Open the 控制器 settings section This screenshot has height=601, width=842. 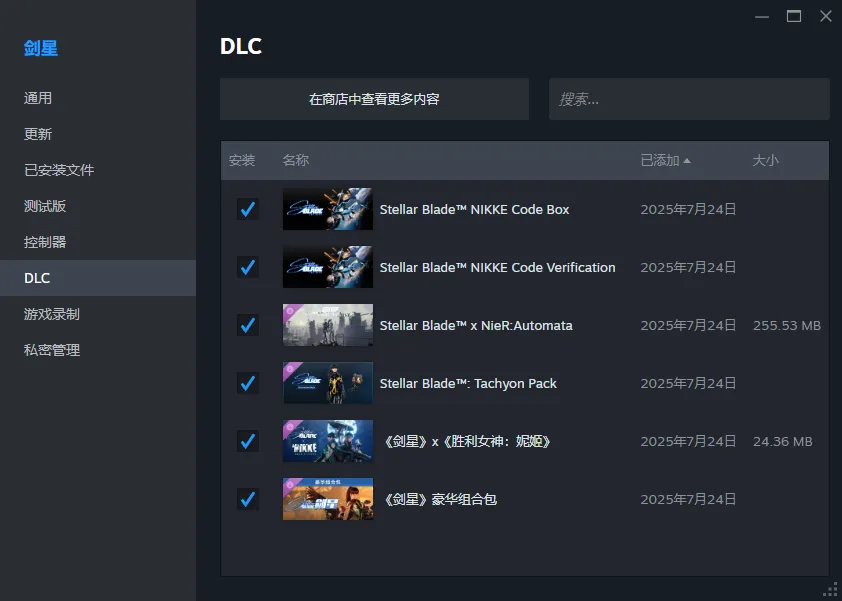(45, 242)
